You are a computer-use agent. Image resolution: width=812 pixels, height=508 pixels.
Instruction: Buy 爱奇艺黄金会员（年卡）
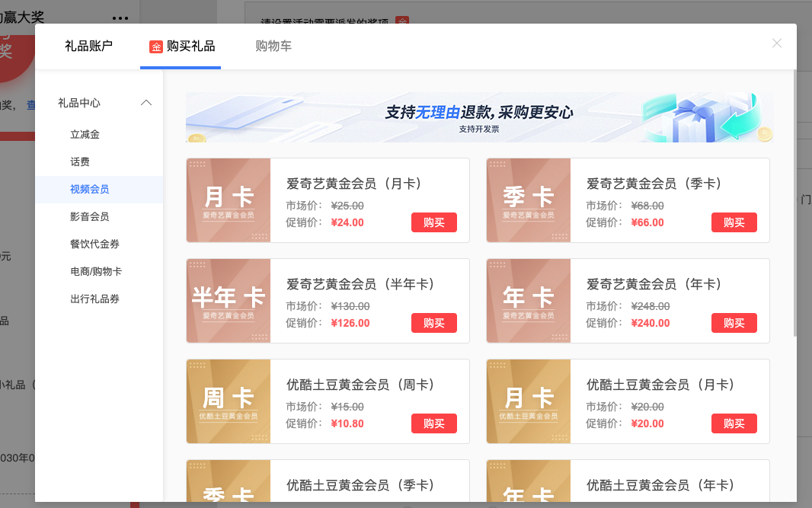coord(734,323)
